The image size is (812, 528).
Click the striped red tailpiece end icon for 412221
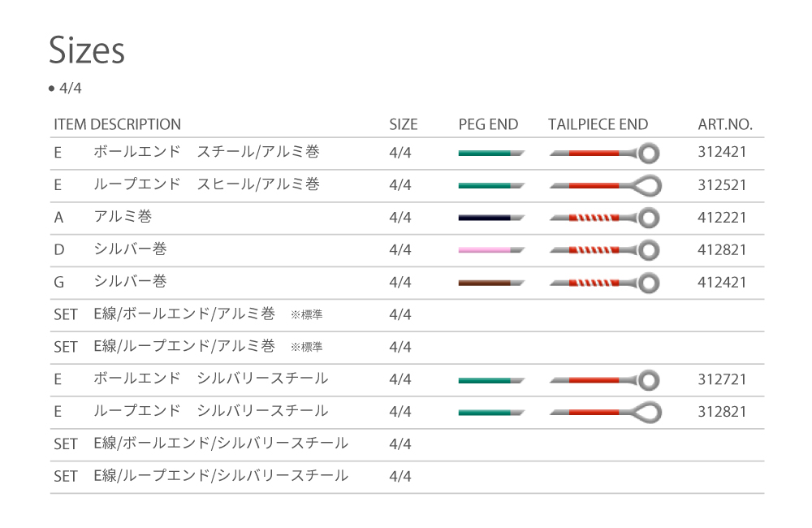click(605, 218)
